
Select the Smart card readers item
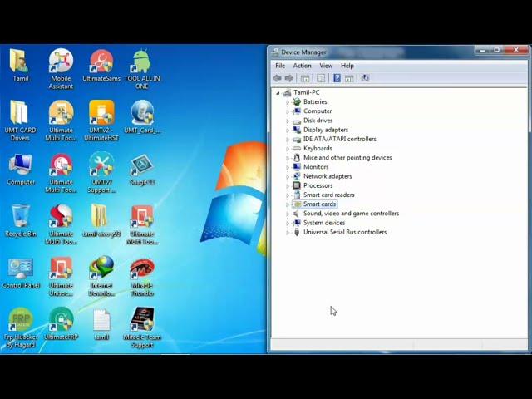pos(329,195)
